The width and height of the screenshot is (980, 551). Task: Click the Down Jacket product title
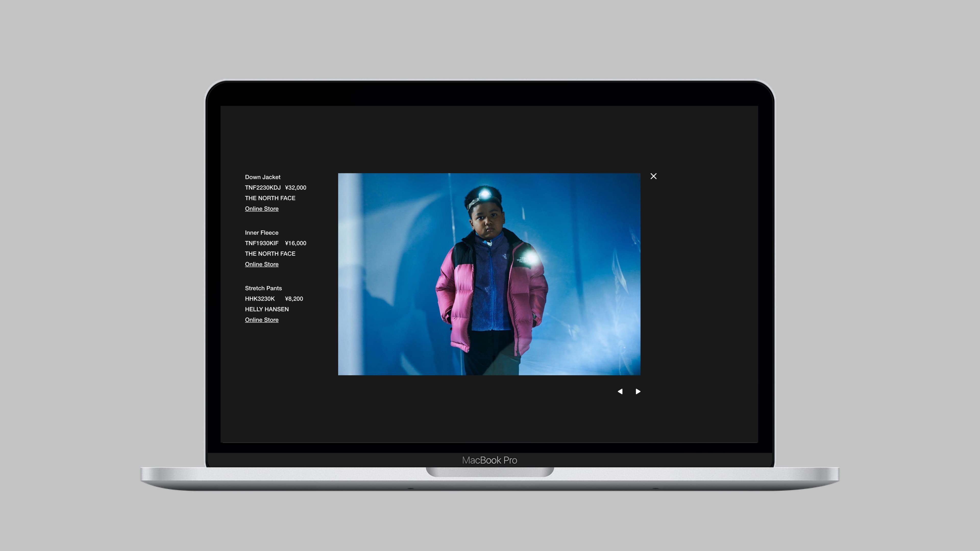(263, 177)
